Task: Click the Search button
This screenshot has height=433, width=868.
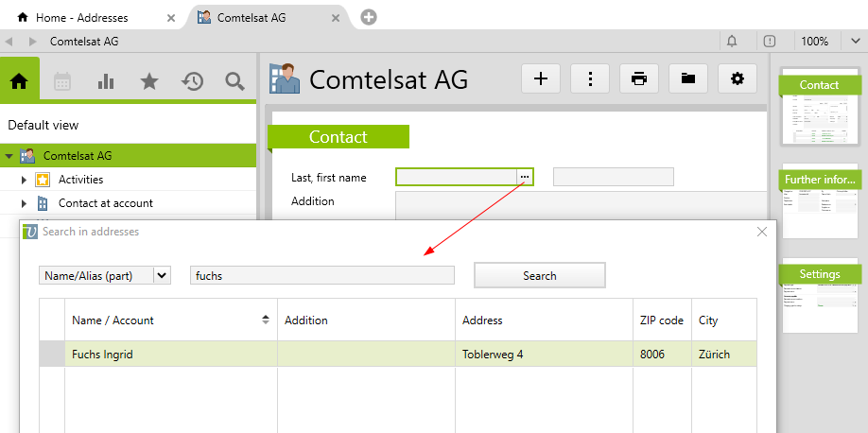Action: (x=539, y=275)
